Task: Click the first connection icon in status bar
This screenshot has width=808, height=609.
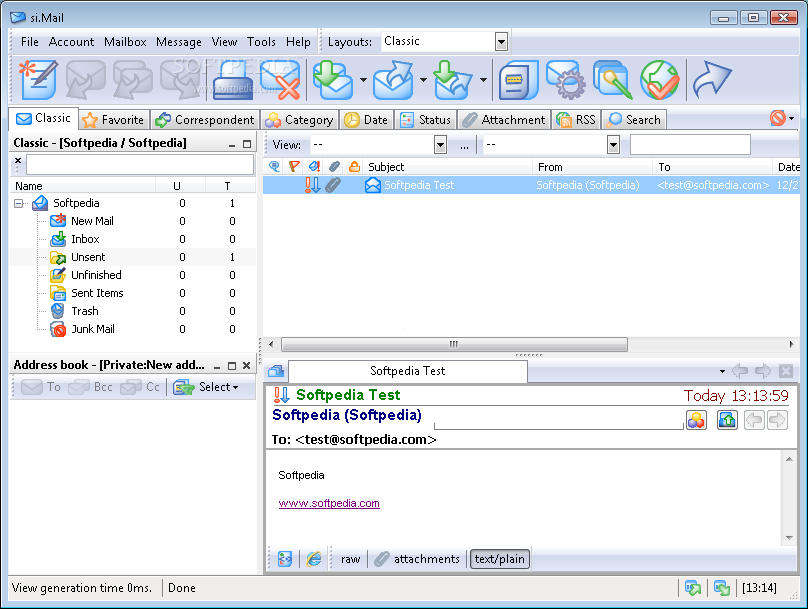Action: (693, 588)
